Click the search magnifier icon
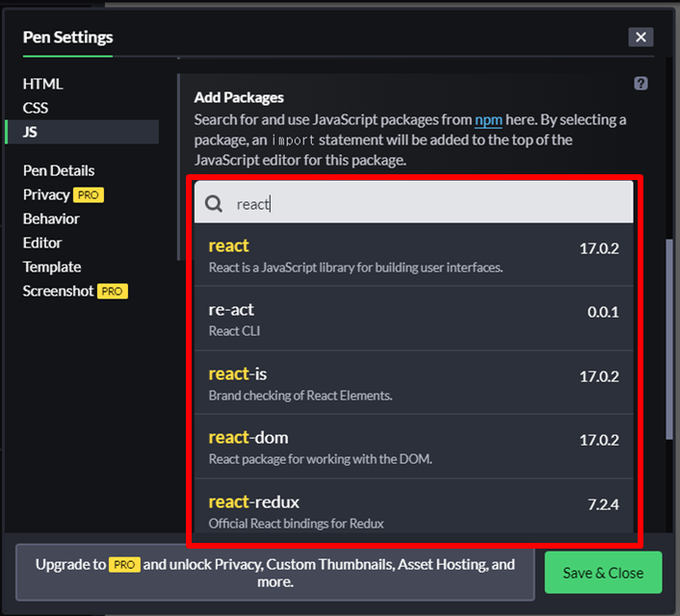 pyautogui.click(x=214, y=203)
